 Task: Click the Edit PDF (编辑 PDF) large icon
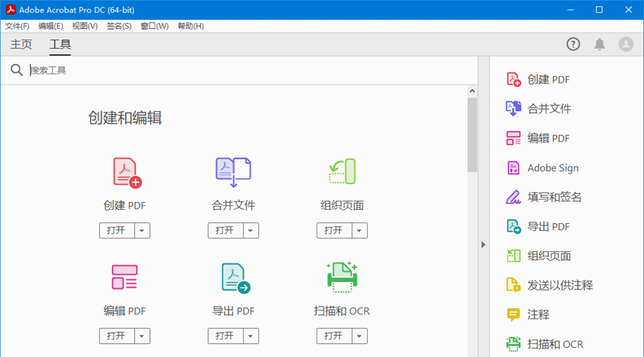pos(124,277)
